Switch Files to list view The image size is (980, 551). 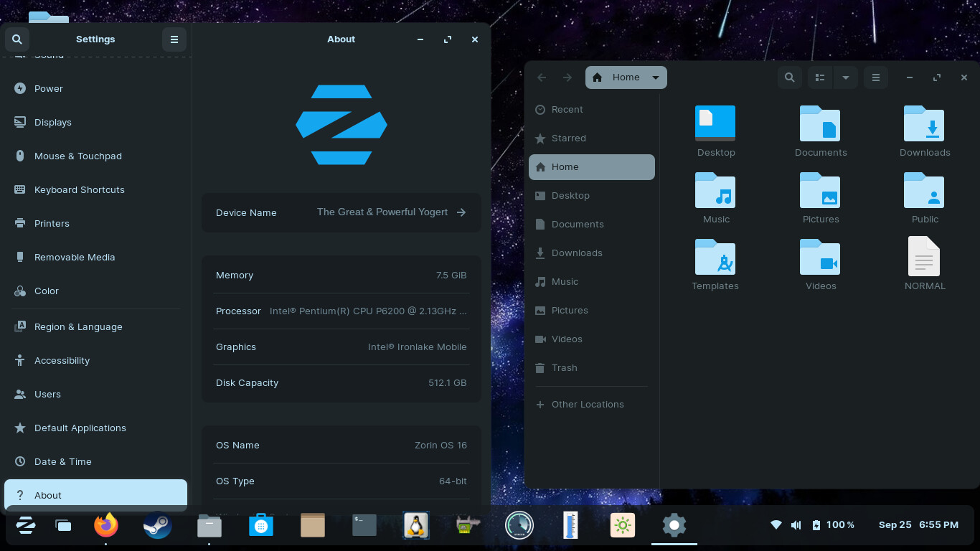coord(821,77)
